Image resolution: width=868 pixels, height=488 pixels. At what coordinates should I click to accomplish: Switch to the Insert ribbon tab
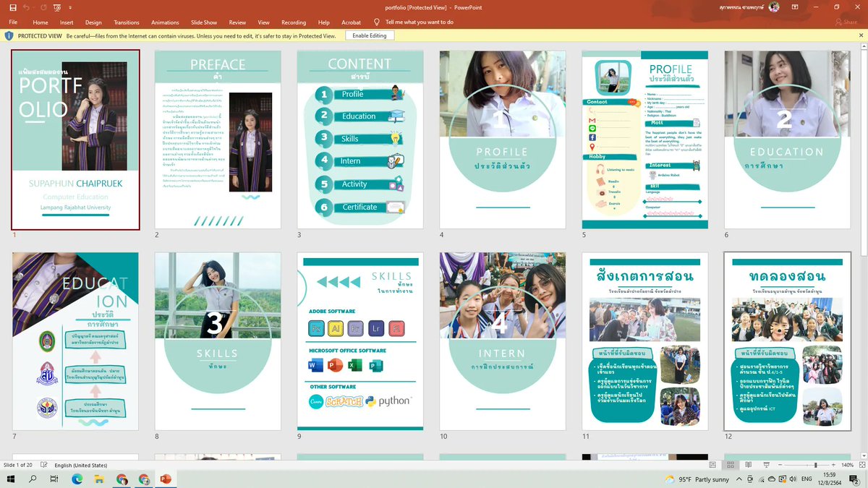pos(67,22)
